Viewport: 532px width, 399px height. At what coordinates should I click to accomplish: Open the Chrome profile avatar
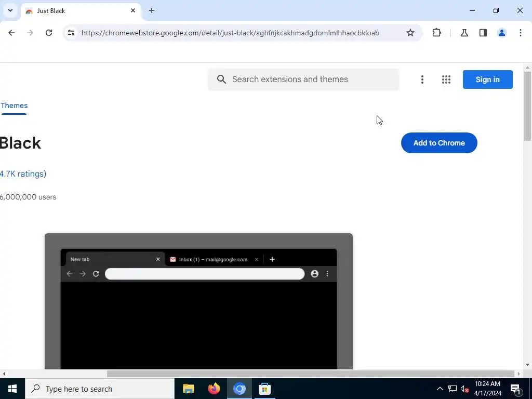501,33
